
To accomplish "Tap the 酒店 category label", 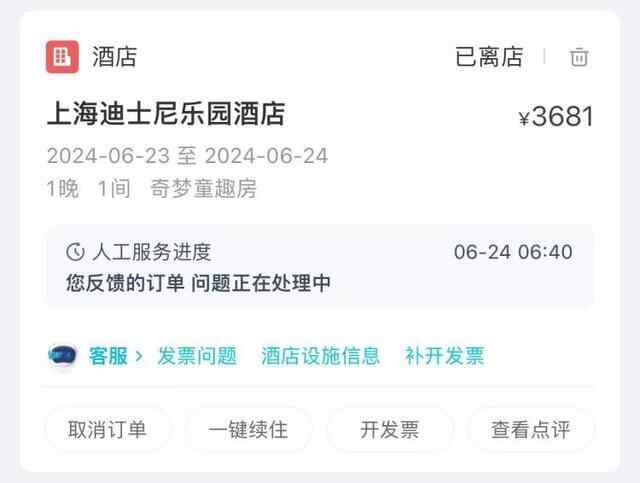I will click(x=114, y=57).
